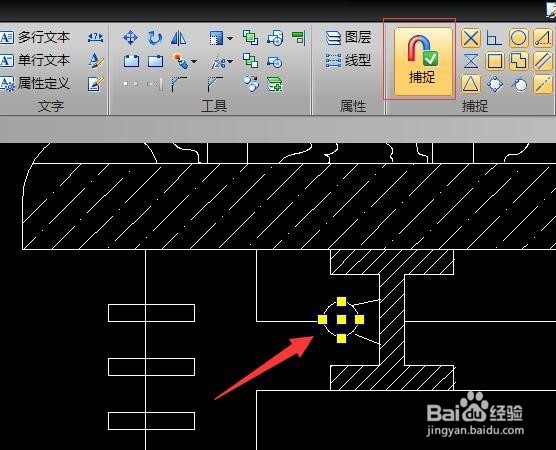Click the blue scale square icon
556x450 pixels.
tap(216, 38)
